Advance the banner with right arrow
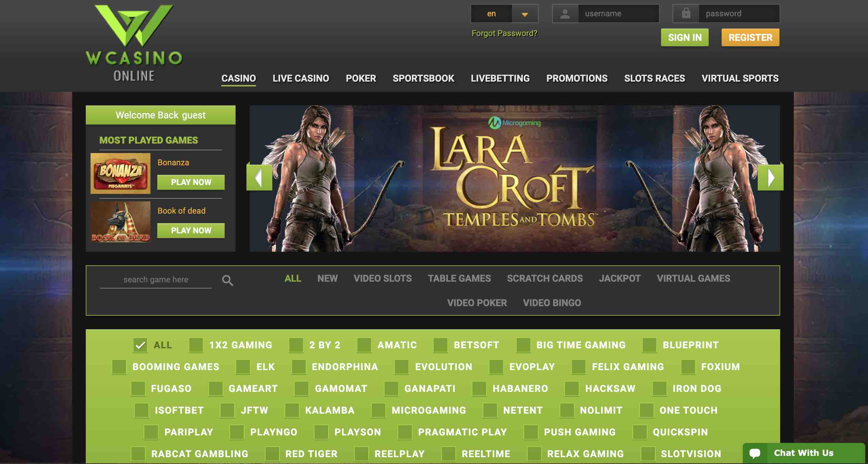This screenshot has width=868, height=464. pos(771,177)
